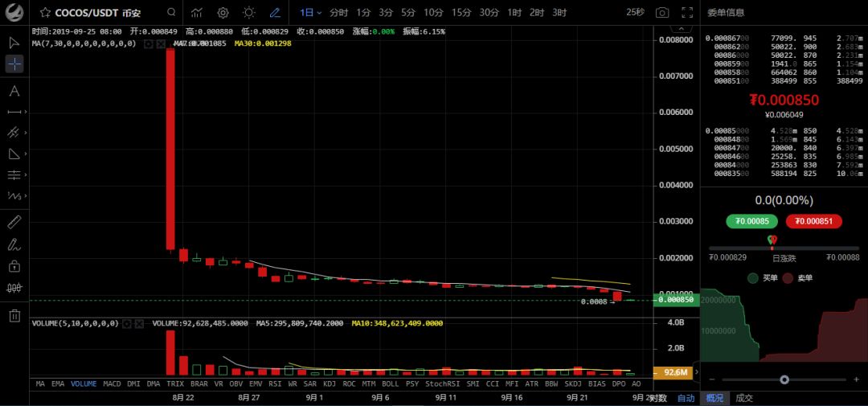The image size is (868, 406).
Task: Select the triangle shape tool
Action: (x=14, y=154)
